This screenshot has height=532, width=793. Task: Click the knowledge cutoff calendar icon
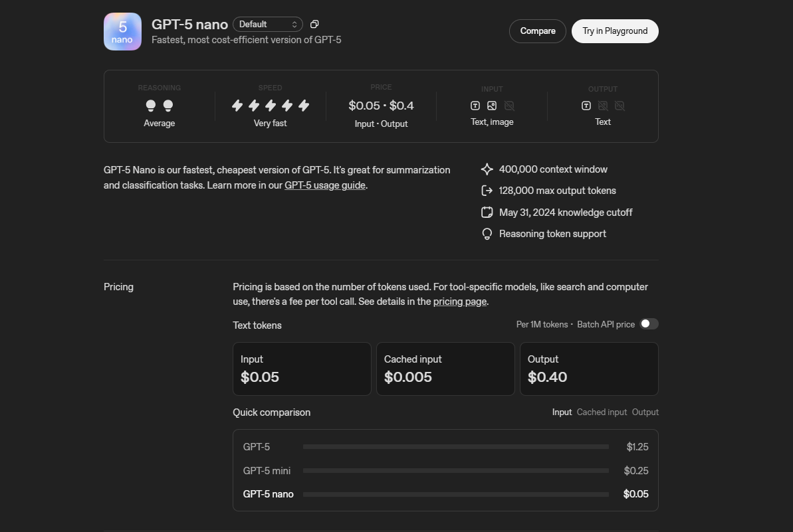487,212
